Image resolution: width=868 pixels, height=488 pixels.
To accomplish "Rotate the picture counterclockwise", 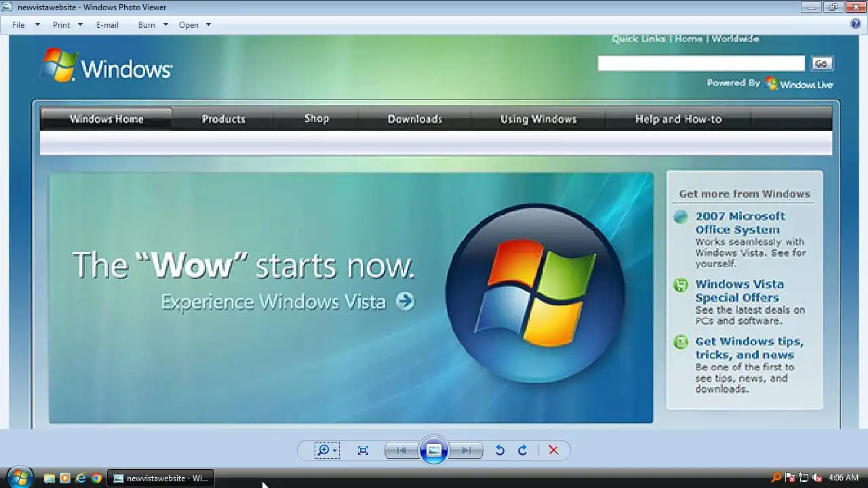I will click(500, 450).
